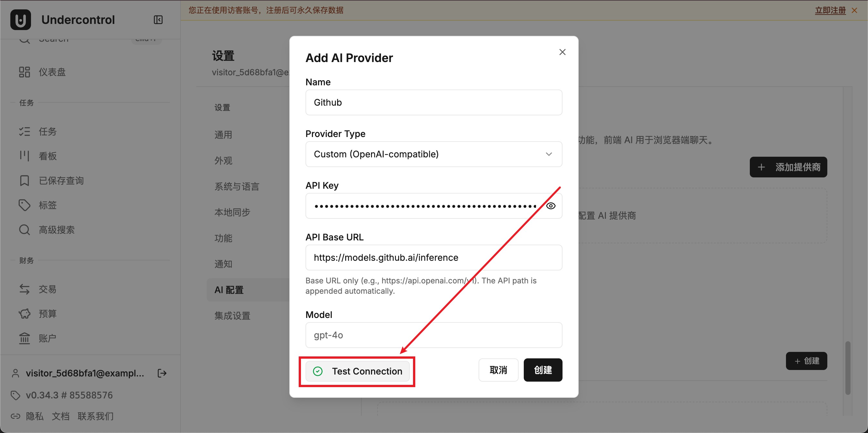This screenshot has width=868, height=433.
Task: Click the 添加提供商 button
Action: pyautogui.click(x=788, y=167)
